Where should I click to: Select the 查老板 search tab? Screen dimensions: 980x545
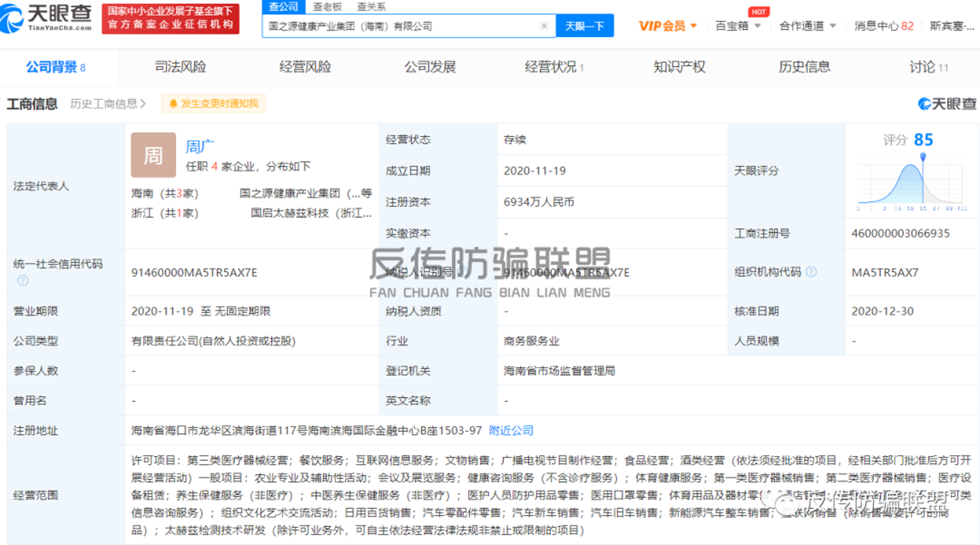pyautogui.click(x=327, y=7)
